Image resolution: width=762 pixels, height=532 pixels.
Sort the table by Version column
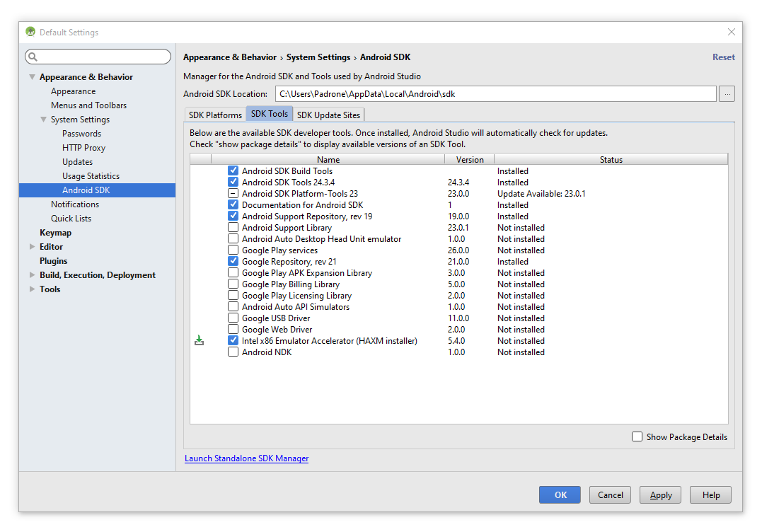(x=470, y=159)
